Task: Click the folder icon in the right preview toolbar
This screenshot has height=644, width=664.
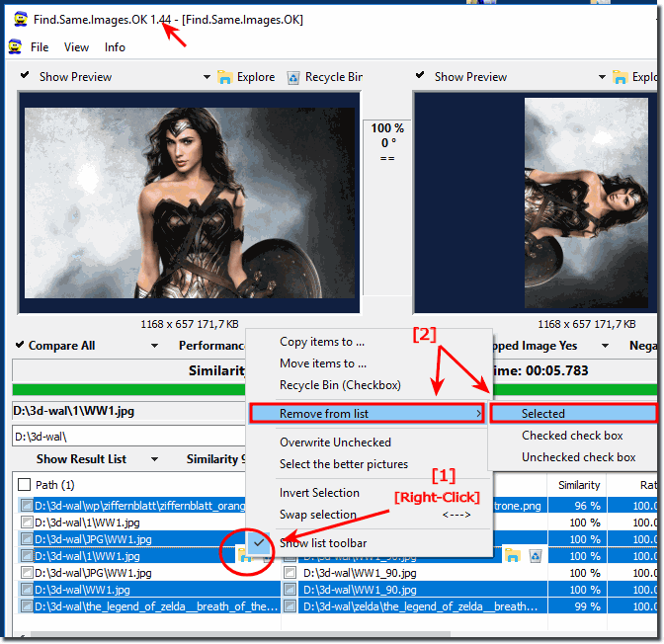Action: pos(620,77)
